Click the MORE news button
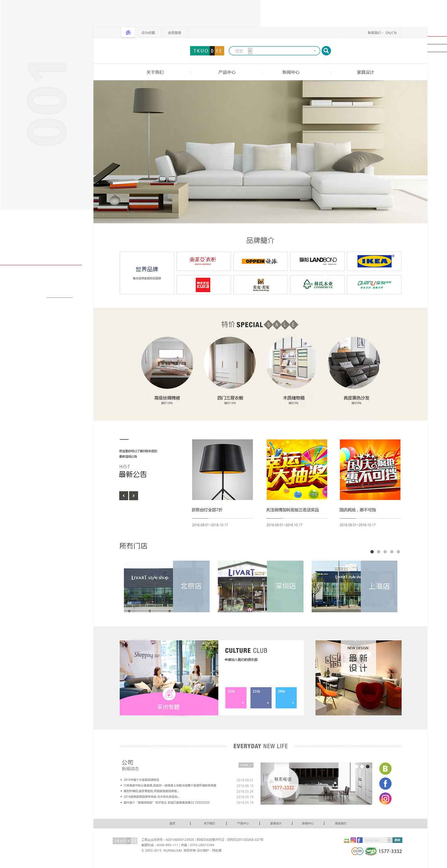447x868 pixels. tap(246, 765)
